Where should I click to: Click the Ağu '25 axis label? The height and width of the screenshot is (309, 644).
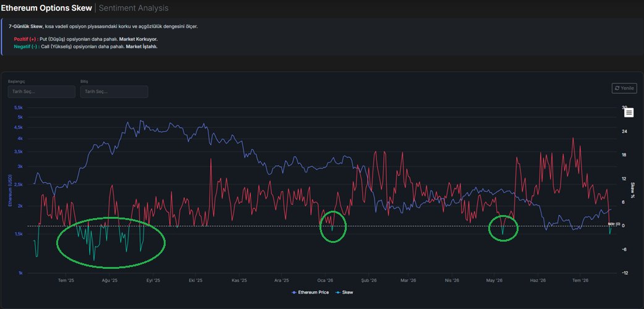109,280
